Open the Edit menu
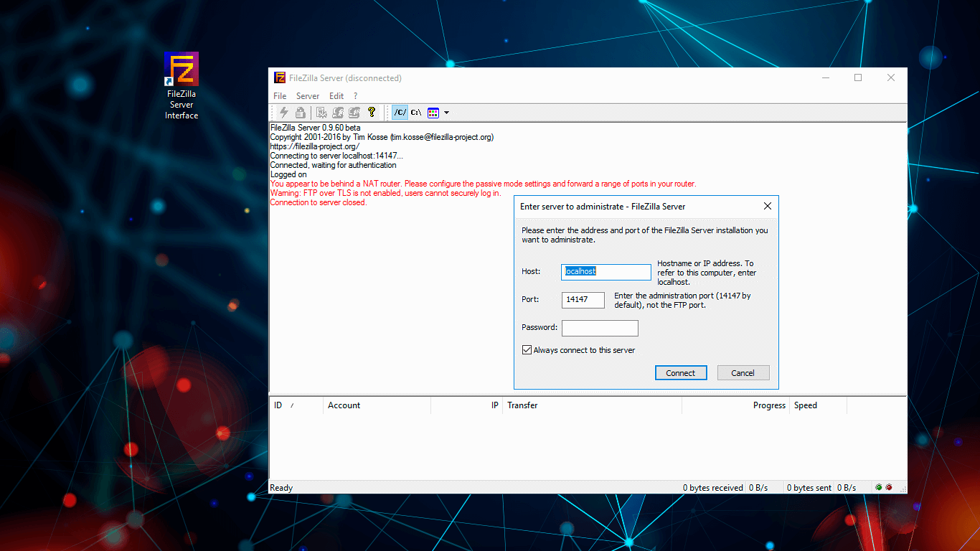Screen dimensions: 980x551 click(336, 95)
